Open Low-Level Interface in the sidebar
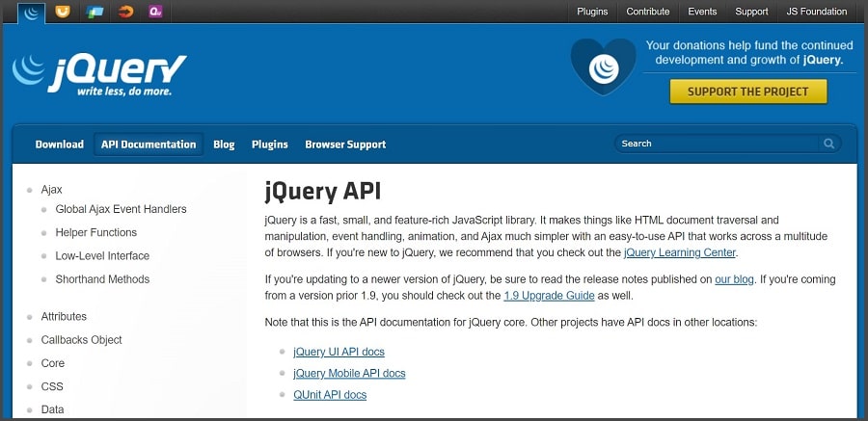 [x=102, y=255]
